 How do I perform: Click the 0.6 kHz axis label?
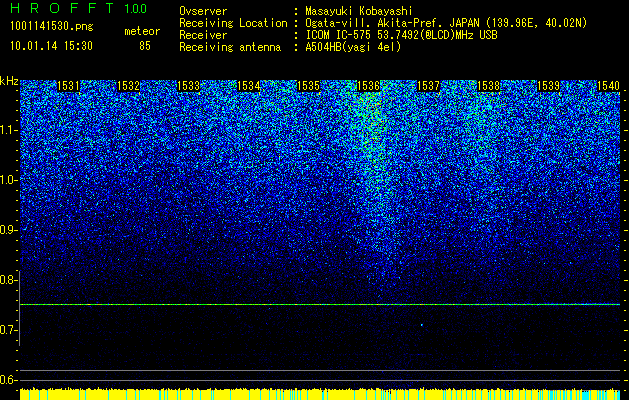pos(8,380)
